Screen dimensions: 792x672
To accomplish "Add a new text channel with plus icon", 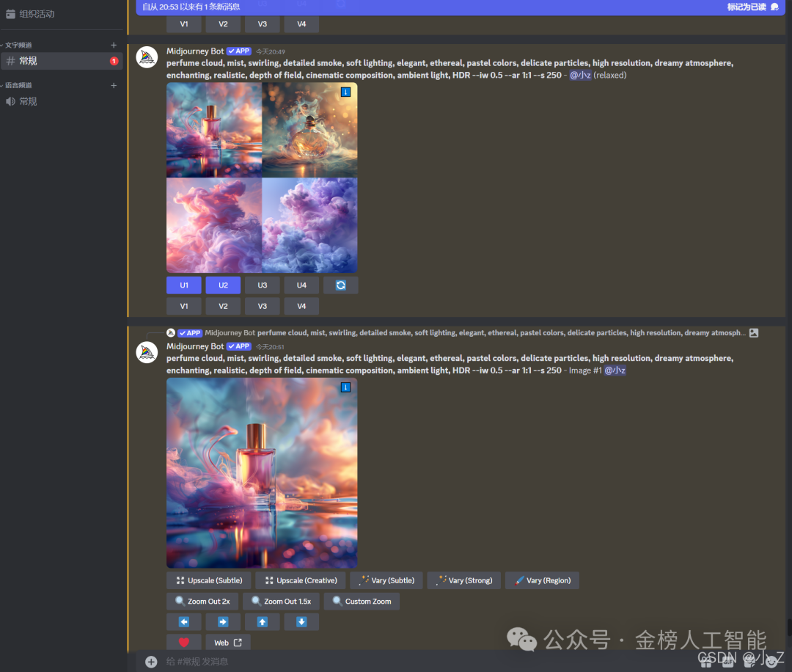I will point(114,45).
